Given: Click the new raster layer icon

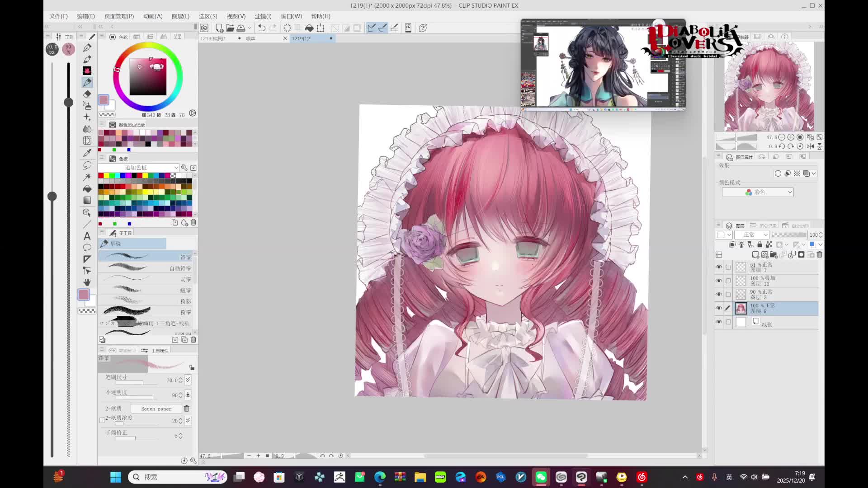Looking at the screenshot, I should pos(755,255).
